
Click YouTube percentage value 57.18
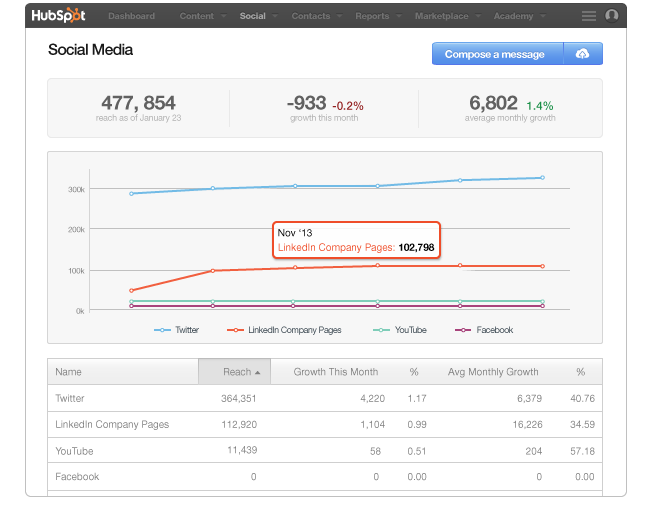coord(582,451)
